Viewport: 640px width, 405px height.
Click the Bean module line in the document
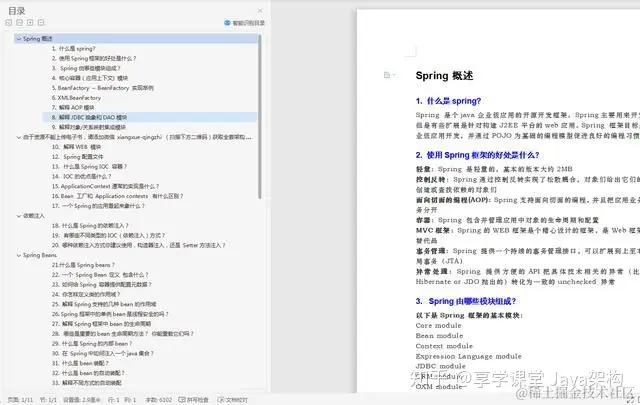(x=439, y=336)
